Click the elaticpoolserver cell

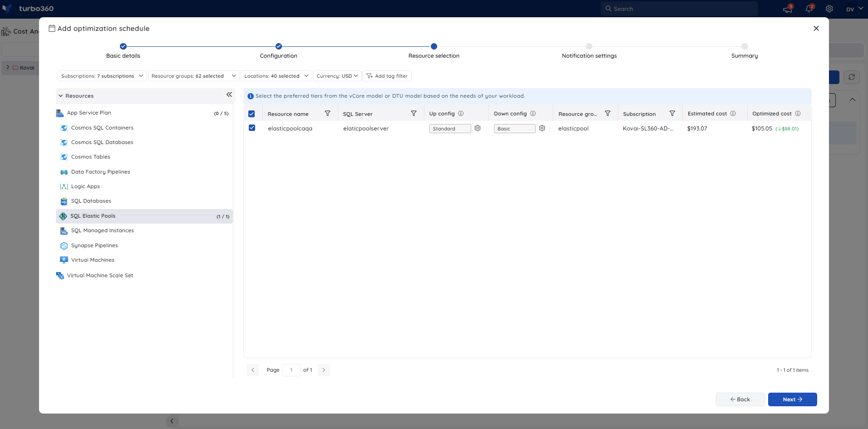(x=366, y=129)
